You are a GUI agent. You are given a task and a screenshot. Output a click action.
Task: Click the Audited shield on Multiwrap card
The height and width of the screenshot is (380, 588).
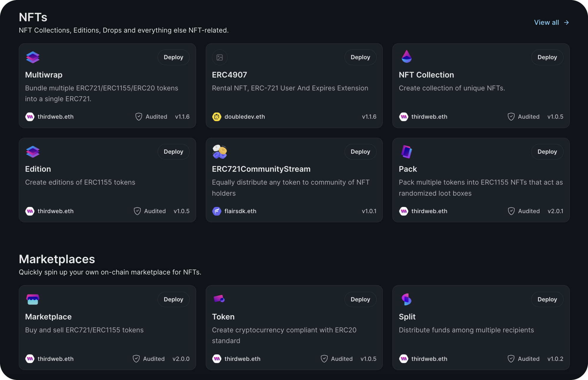click(x=139, y=117)
